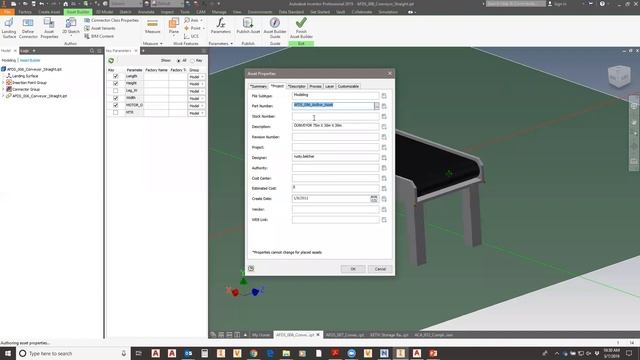Open Asset Properties from the ribbon
The image size is (640, 360).
[49, 28]
